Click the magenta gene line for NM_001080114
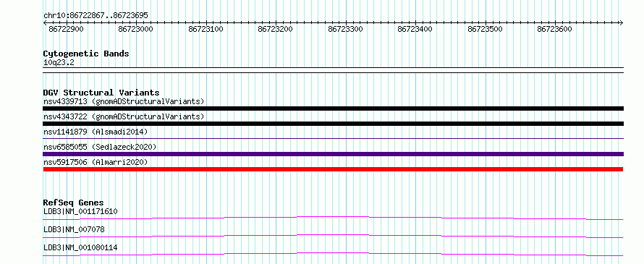The image size is (644, 264). tap(333, 254)
